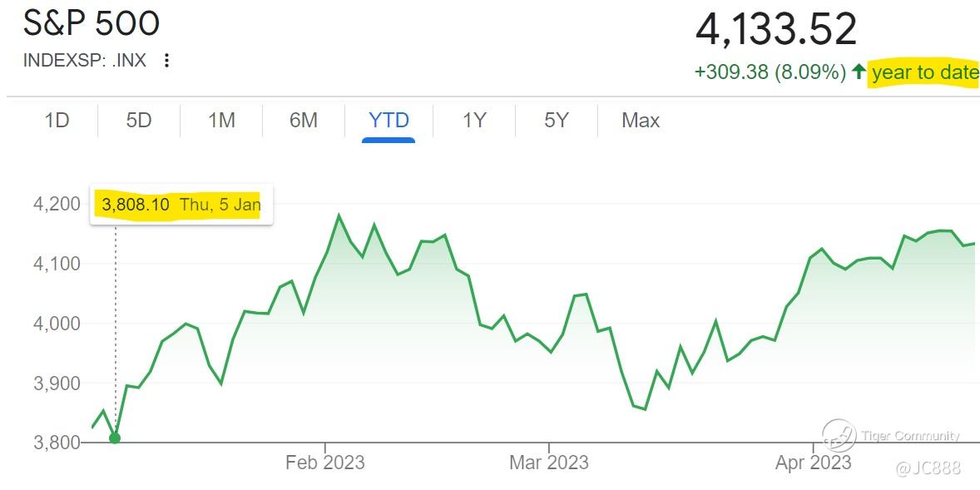Click the Feb 2023 axis label
Image resolution: width=980 pixels, height=490 pixels.
pos(325,463)
